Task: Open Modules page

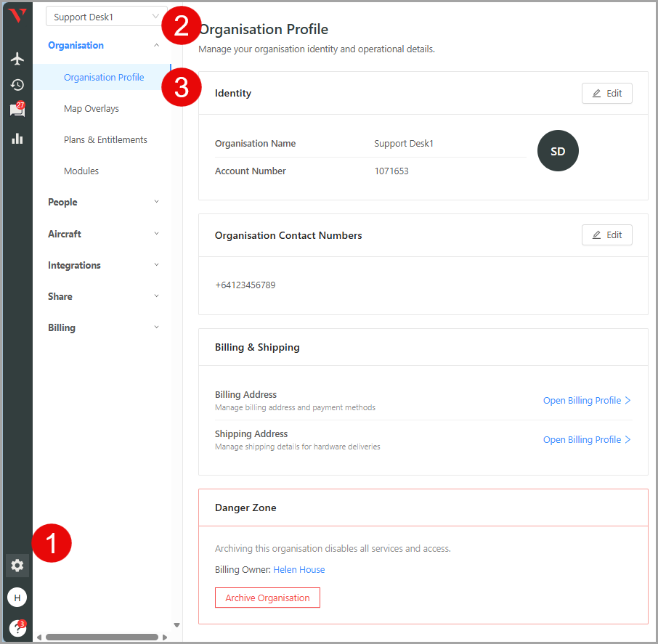Action: pos(81,171)
